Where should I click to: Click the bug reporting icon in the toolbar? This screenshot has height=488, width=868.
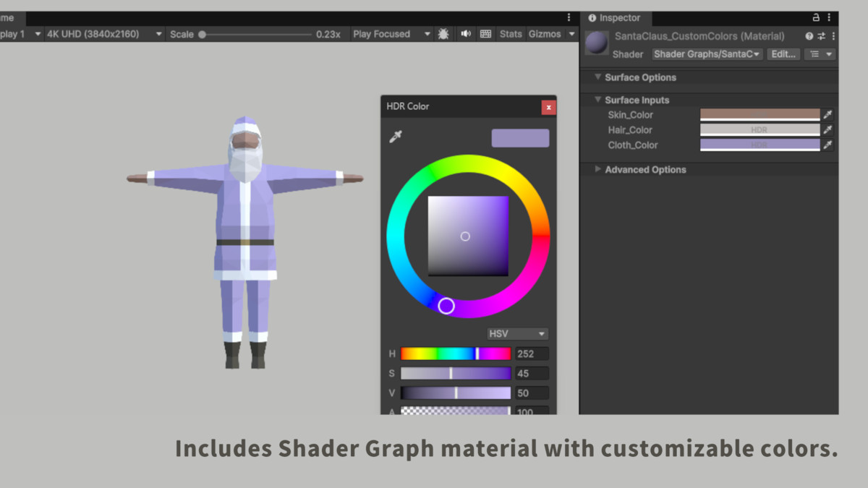point(443,33)
